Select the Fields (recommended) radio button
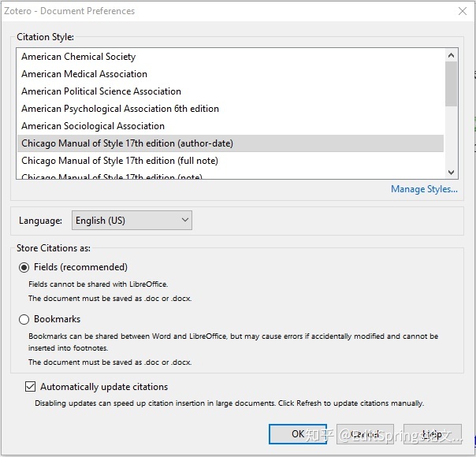This screenshot has height=457, width=476. click(24, 267)
